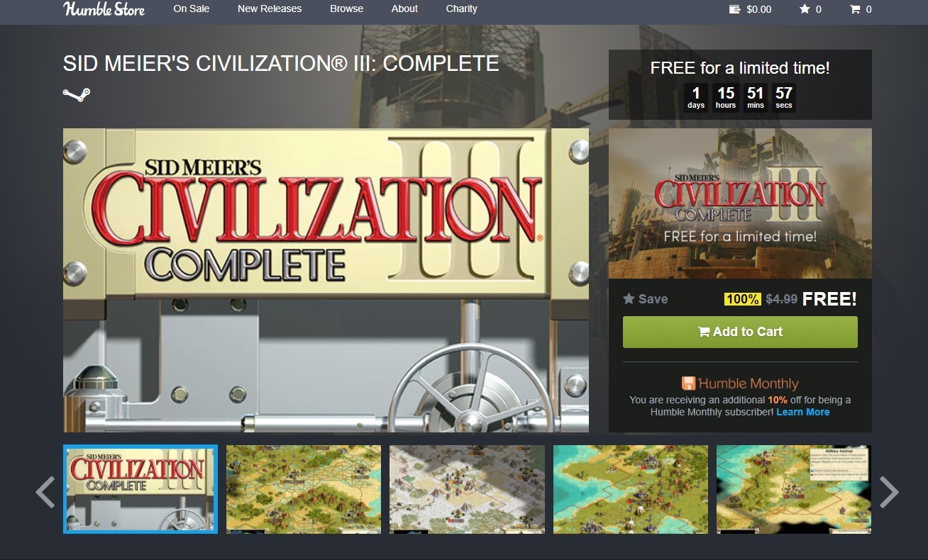This screenshot has height=560, width=928.
Task: Click the Steam platform icon
Action: coord(77,95)
